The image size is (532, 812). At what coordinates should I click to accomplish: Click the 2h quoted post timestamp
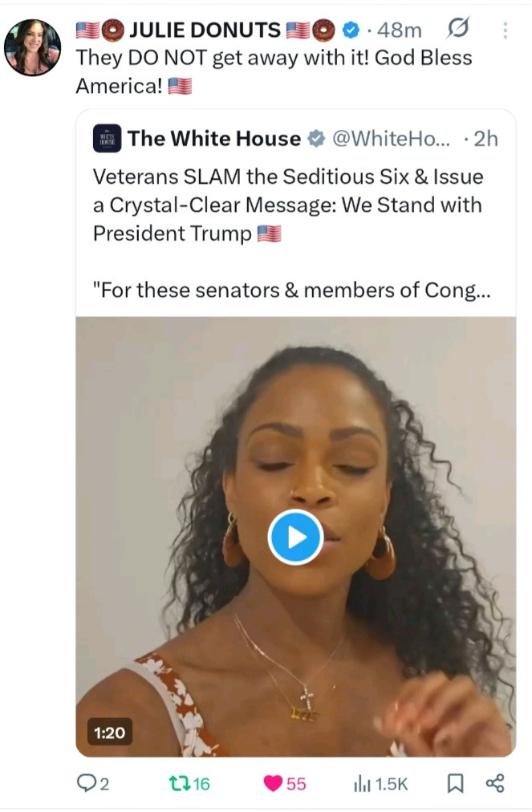[485, 139]
